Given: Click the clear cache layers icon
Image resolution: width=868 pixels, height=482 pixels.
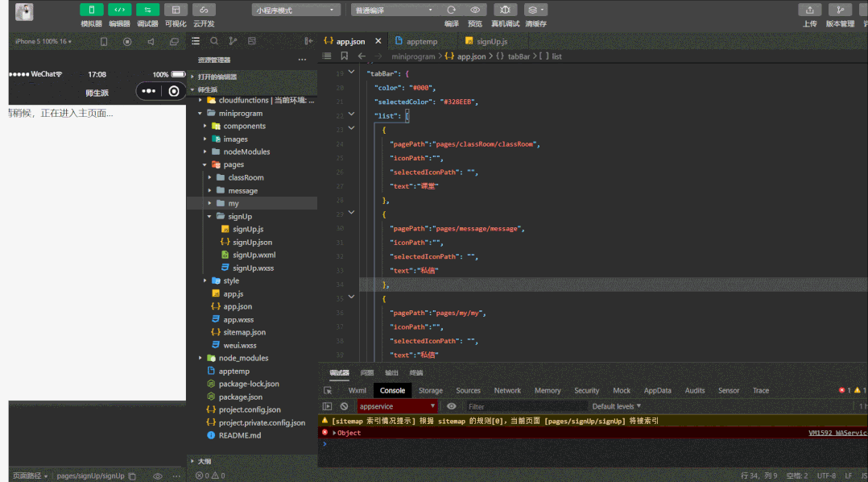Looking at the screenshot, I should [x=535, y=10].
